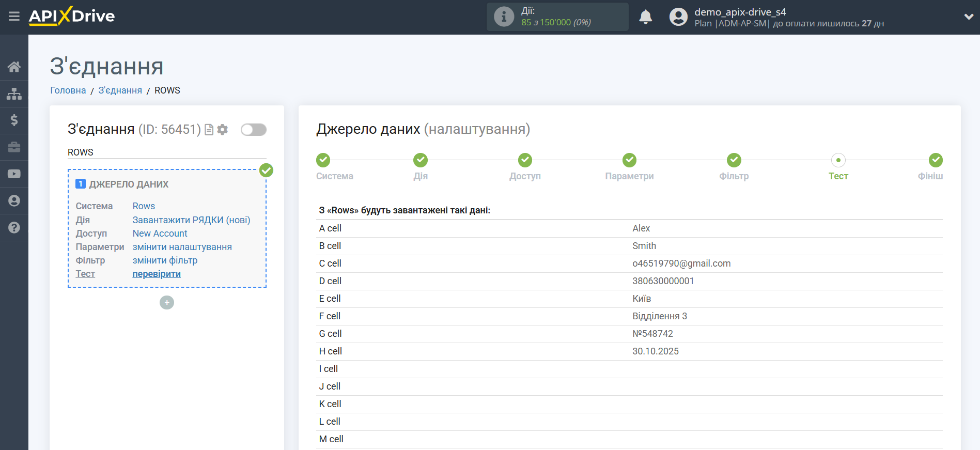Click змінити налаштування link
The image size is (980, 450).
coord(182,247)
